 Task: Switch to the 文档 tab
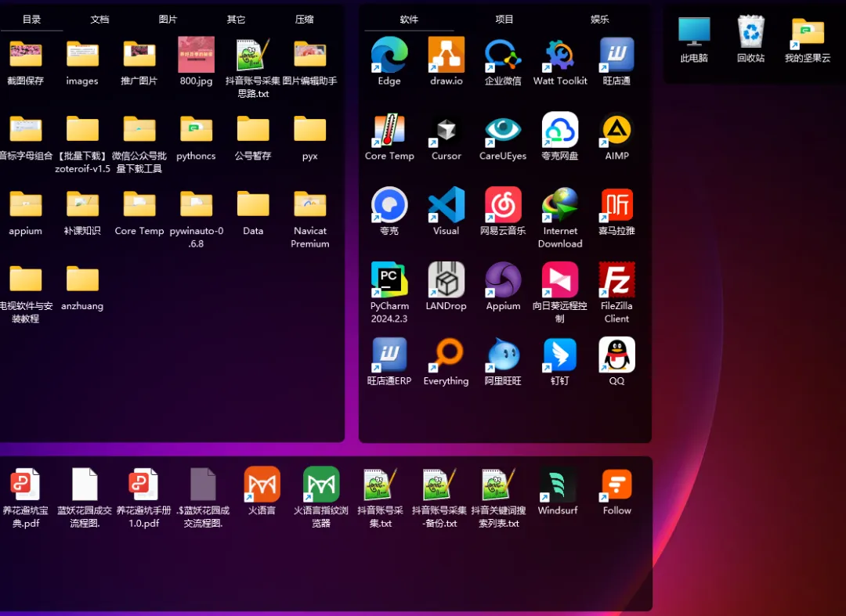pyautogui.click(x=99, y=20)
